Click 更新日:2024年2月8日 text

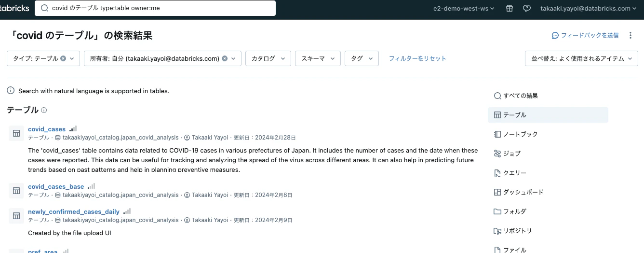263,195
